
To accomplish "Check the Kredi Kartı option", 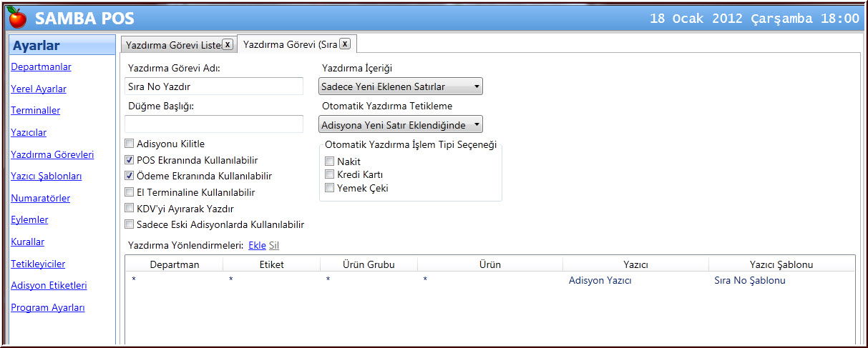I will [x=330, y=174].
